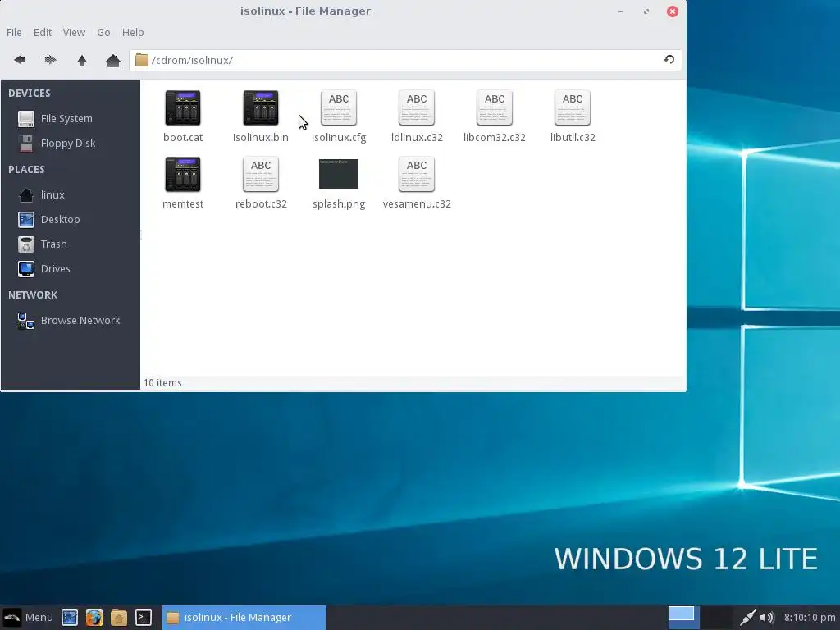
Task: Click the boot.cat file name label
Action: click(183, 137)
